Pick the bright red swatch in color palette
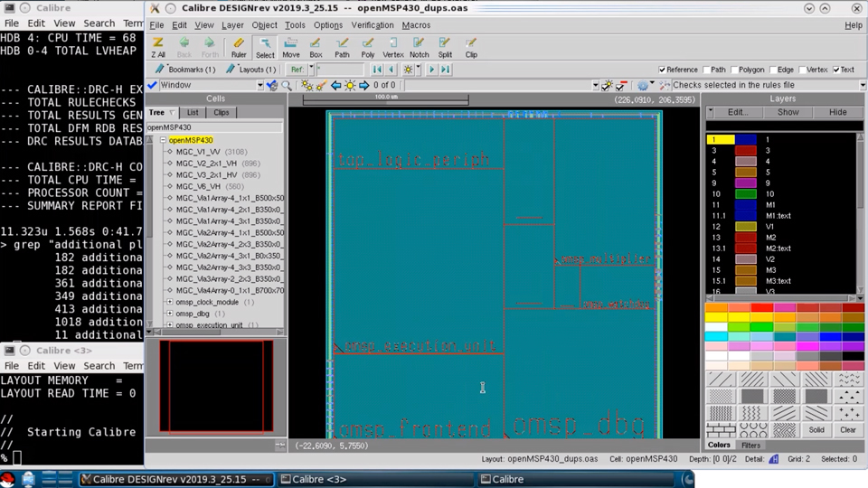This screenshot has height=488, width=868. (762, 307)
